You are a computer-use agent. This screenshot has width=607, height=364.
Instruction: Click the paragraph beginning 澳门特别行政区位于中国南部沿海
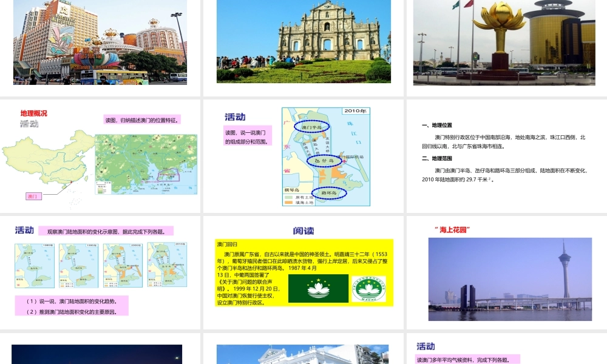tap(504, 141)
